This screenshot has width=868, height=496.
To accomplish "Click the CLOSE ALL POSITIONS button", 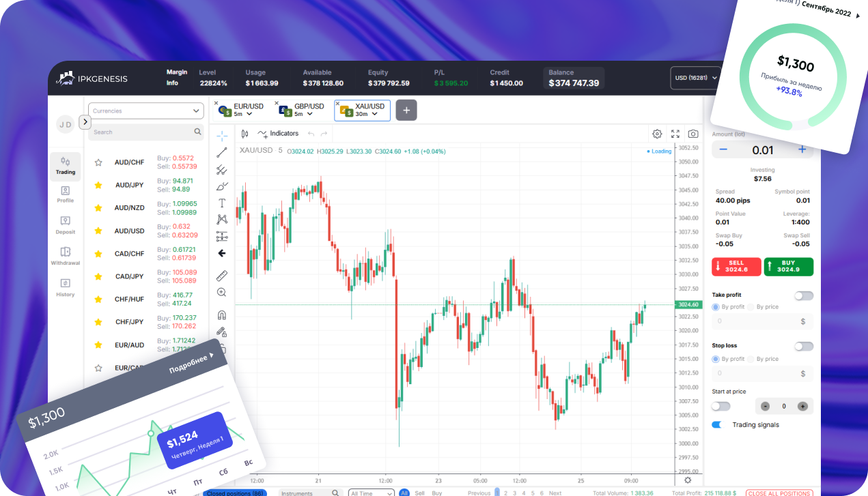I will click(x=779, y=493).
